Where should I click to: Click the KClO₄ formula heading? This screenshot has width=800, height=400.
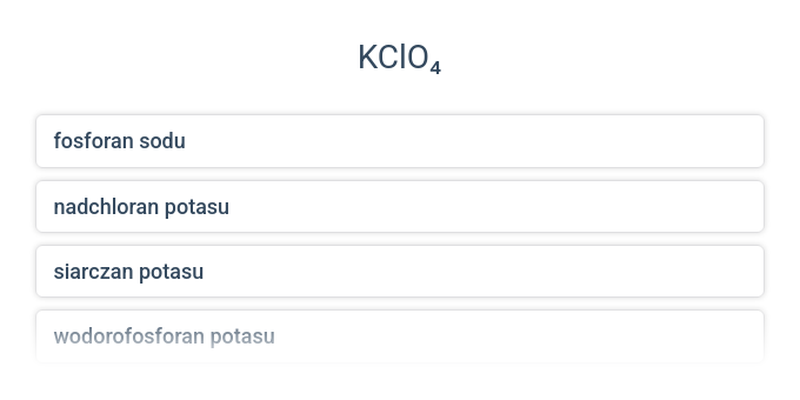pos(399,59)
